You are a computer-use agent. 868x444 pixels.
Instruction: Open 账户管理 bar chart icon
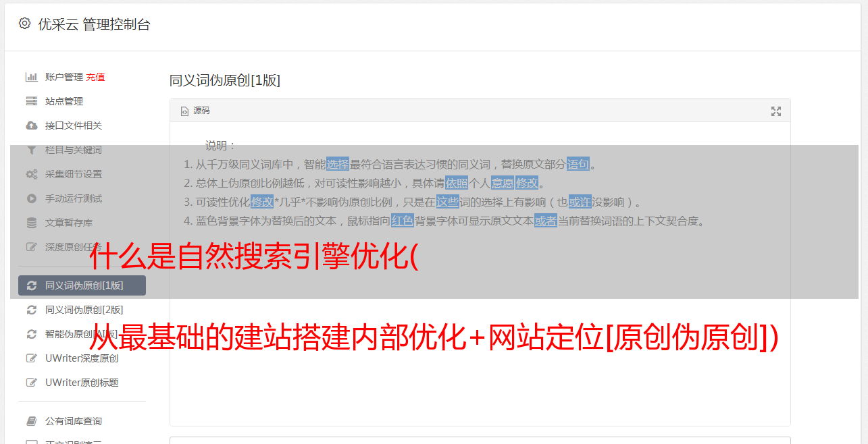pyautogui.click(x=31, y=77)
